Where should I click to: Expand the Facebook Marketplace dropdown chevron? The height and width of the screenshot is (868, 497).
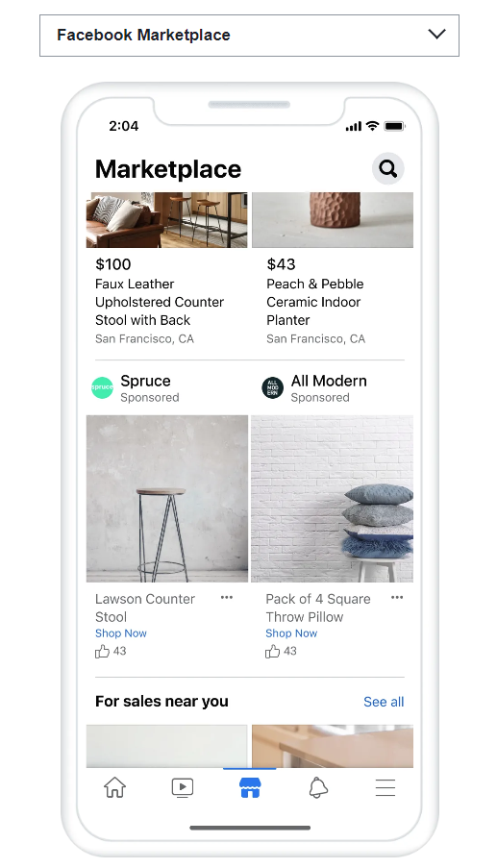pyautogui.click(x=436, y=35)
